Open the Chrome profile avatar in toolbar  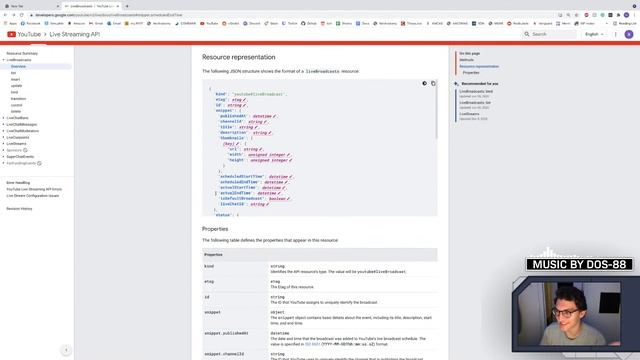627,15
